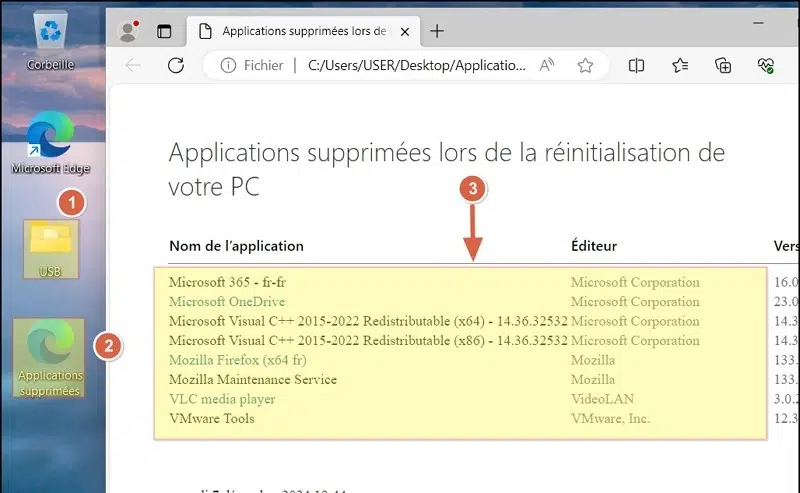
Task: Enable split screen view
Action: click(x=636, y=65)
